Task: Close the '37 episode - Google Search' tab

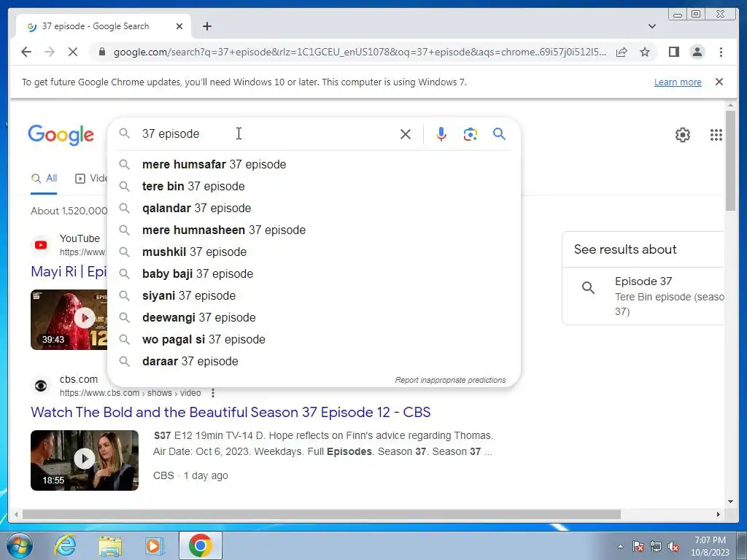Action: point(179,26)
